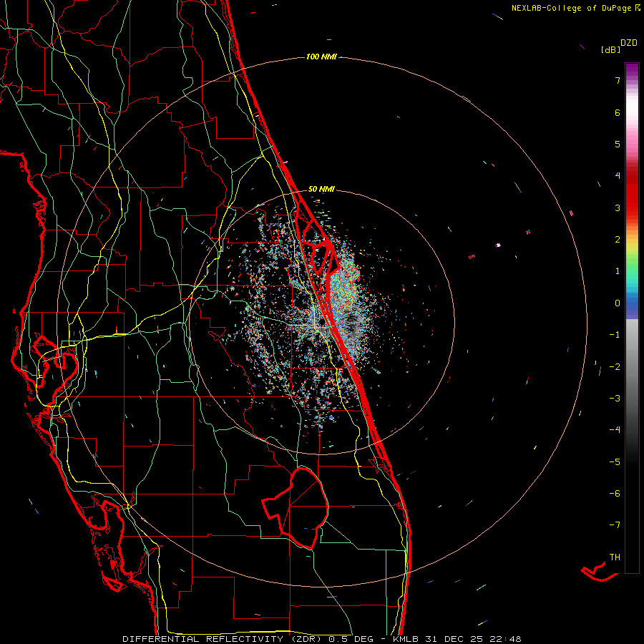Click the -3 dB label on the color scale
The width and height of the screenshot is (644, 644).
coord(615,399)
